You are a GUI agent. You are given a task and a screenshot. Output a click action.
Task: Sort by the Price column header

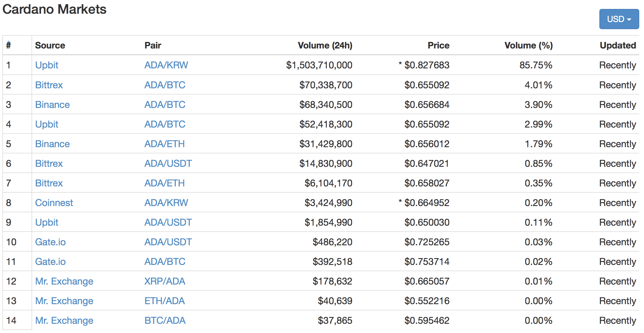[438, 45]
